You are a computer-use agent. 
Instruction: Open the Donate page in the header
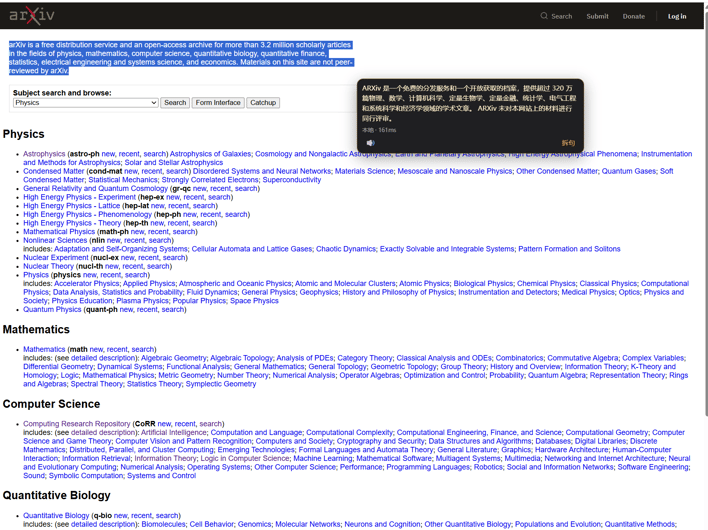click(633, 16)
